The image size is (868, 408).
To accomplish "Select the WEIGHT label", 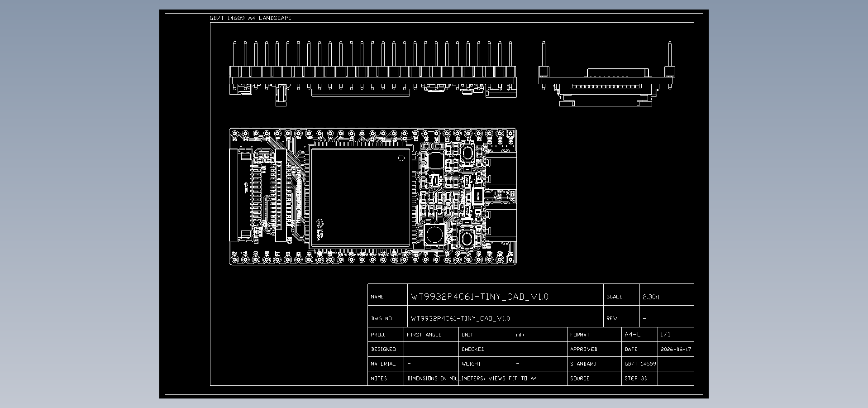I will pyautogui.click(x=471, y=364).
